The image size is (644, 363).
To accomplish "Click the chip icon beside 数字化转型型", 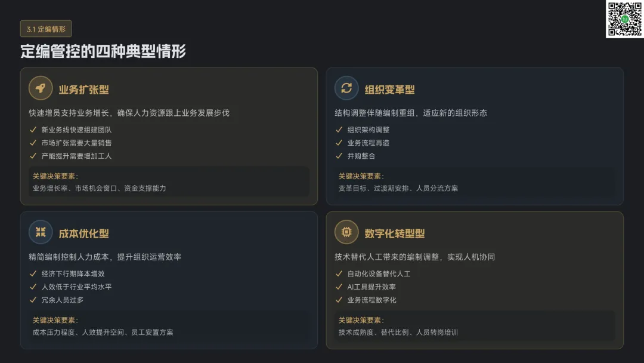I will pyautogui.click(x=346, y=232).
